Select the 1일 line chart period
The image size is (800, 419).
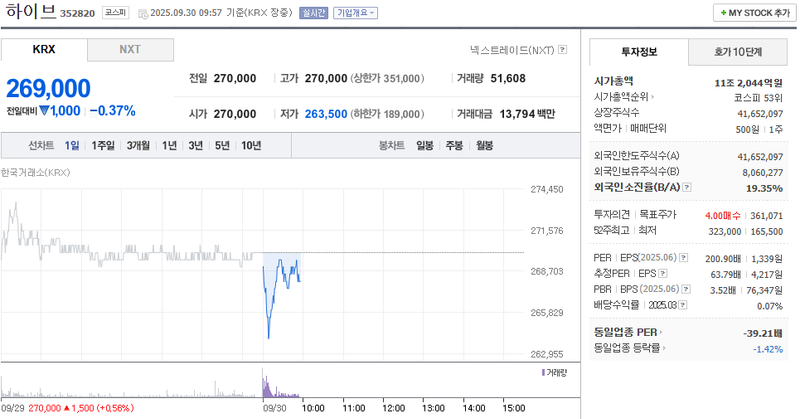point(72,146)
